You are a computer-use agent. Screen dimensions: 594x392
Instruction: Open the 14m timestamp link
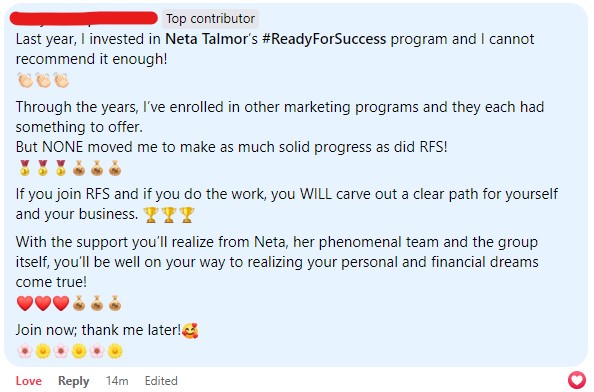pos(117,381)
